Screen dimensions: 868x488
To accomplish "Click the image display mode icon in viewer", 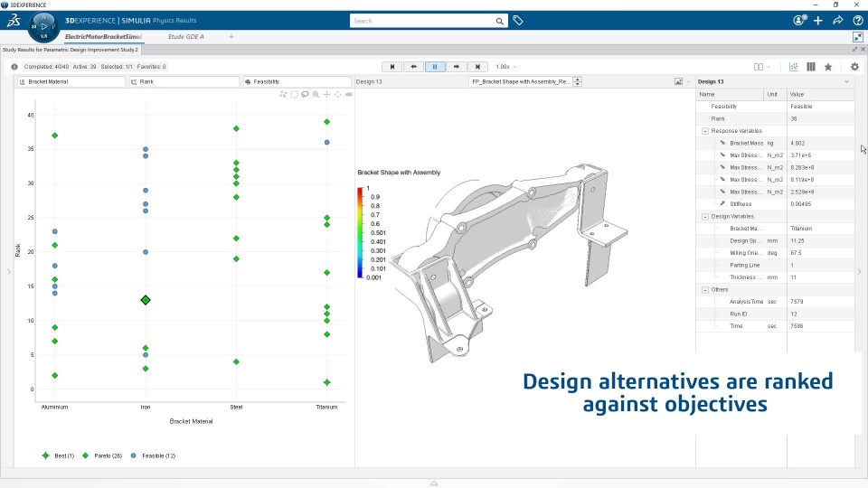I will pyautogui.click(x=679, y=81).
